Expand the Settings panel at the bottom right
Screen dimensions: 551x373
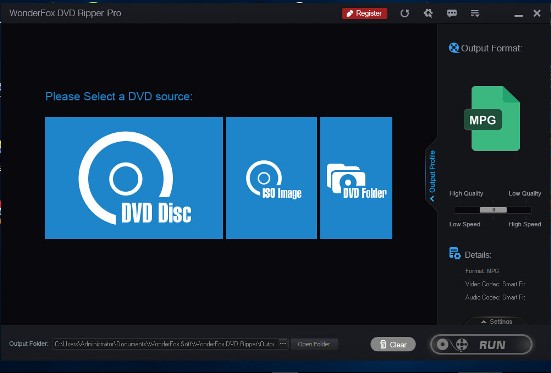[x=497, y=321]
